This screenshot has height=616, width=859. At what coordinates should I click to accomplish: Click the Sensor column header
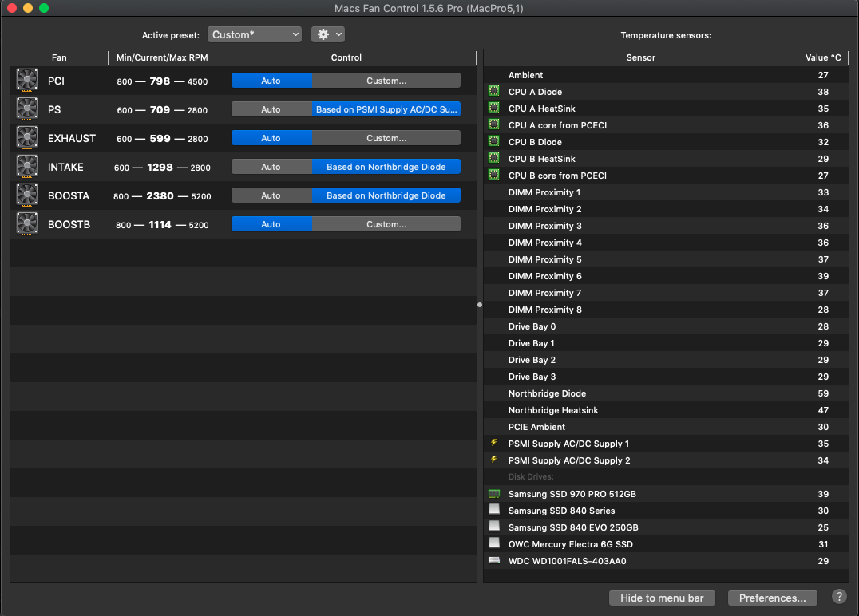640,57
